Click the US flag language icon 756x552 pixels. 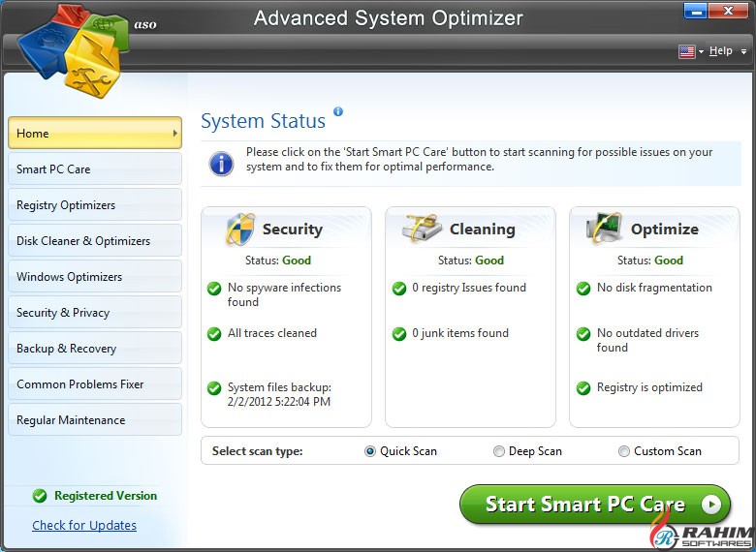tap(686, 51)
